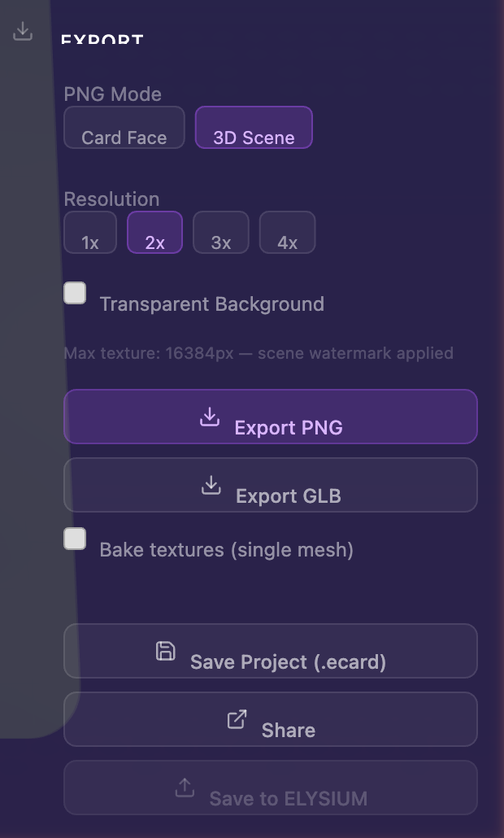504x838 pixels.
Task: Select 2x resolution
Action: [154, 232]
